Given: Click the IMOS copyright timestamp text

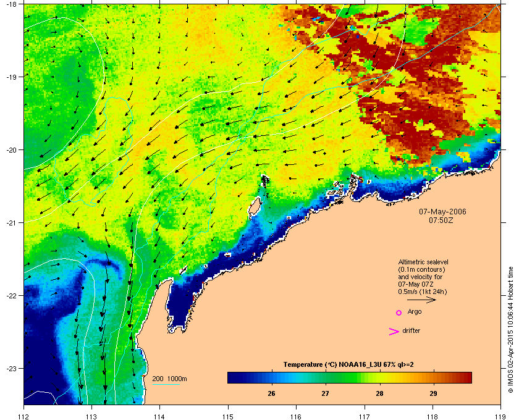Looking at the screenshot, I should [510, 330].
